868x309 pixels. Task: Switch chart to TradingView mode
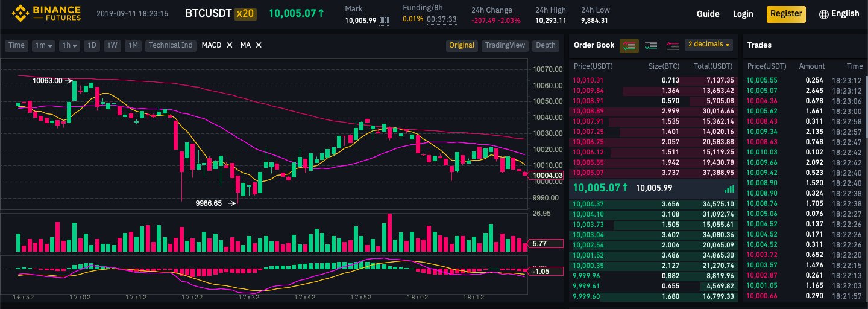click(x=505, y=45)
